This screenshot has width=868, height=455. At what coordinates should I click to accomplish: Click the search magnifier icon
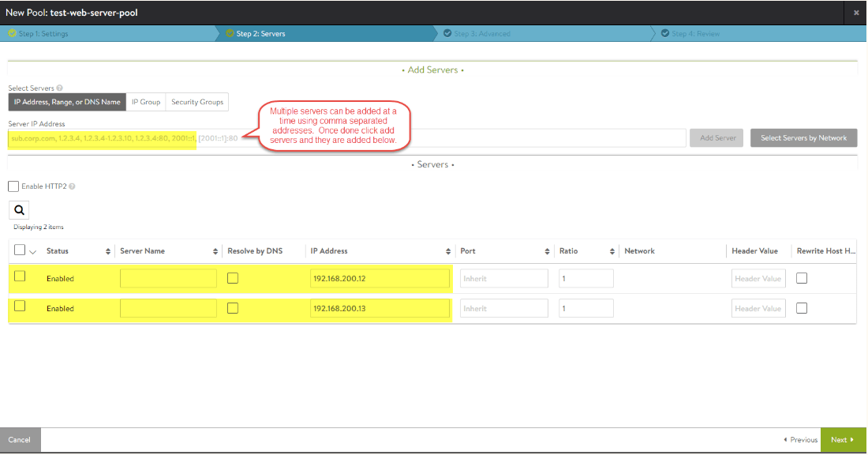pos(19,210)
